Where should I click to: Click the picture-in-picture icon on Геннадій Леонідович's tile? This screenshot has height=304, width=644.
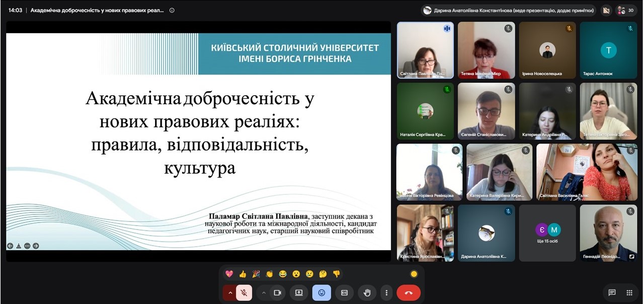632,256
